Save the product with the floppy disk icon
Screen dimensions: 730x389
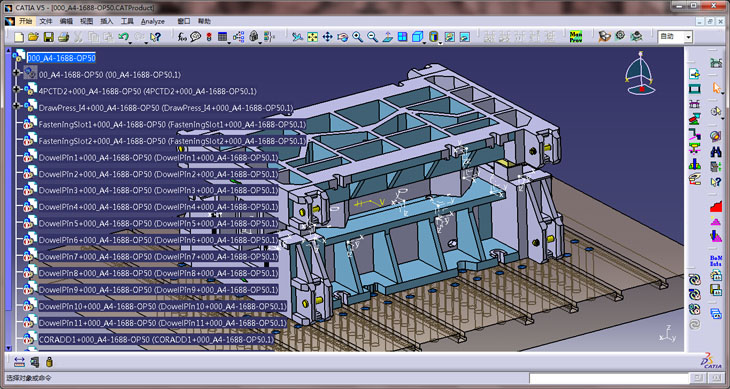coord(48,37)
